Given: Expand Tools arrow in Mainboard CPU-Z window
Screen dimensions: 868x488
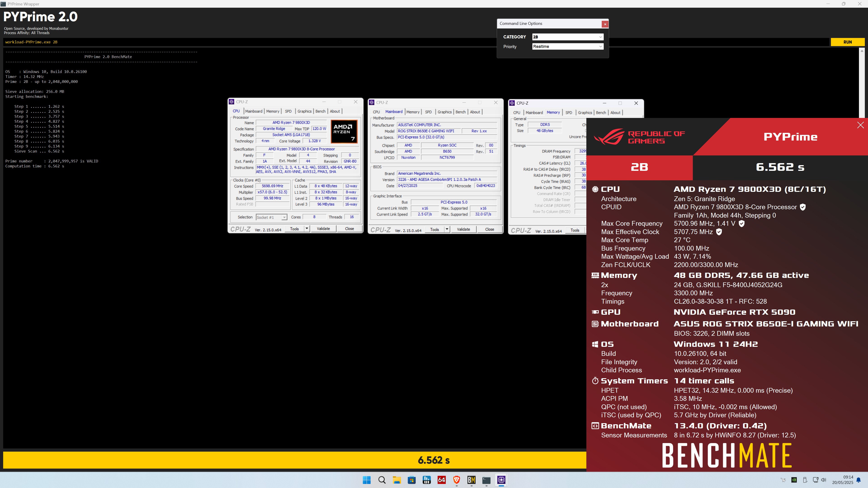Looking at the screenshot, I should click(x=447, y=229).
